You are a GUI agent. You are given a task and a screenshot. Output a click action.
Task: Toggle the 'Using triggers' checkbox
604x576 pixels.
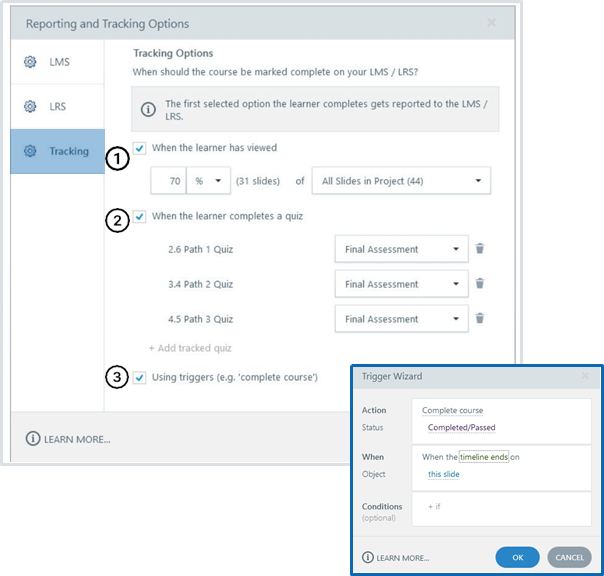tap(141, 377)
